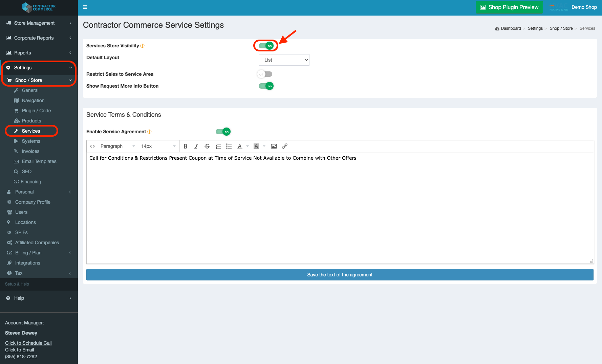
Task: Expand the Corporate Reports menu chevron
Action: (x=70, y=38)
